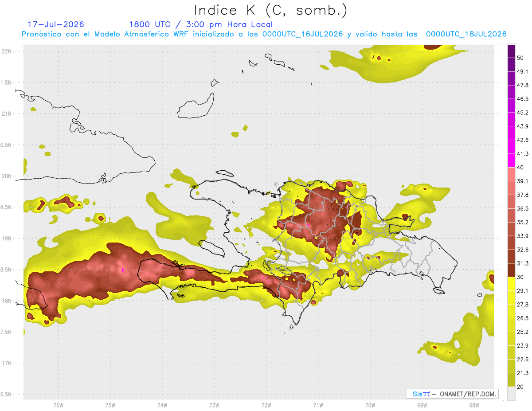Click the '42.6' color scale value
Image resolution: width=532 pixels, height=411 pixels.
point(523,140)
